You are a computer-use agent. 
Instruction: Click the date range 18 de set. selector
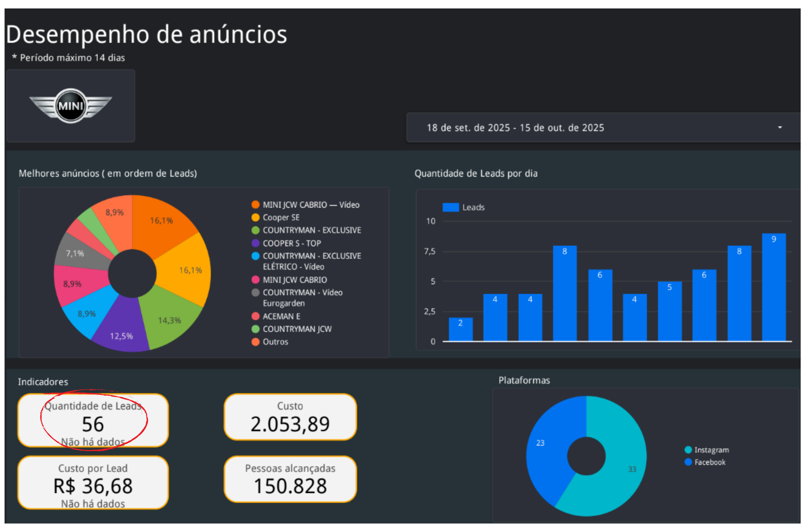(515, 128)
